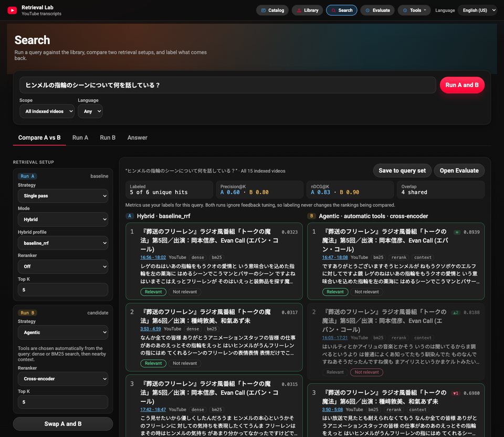Click the B badge beside Agentic heading

[311, 216]
